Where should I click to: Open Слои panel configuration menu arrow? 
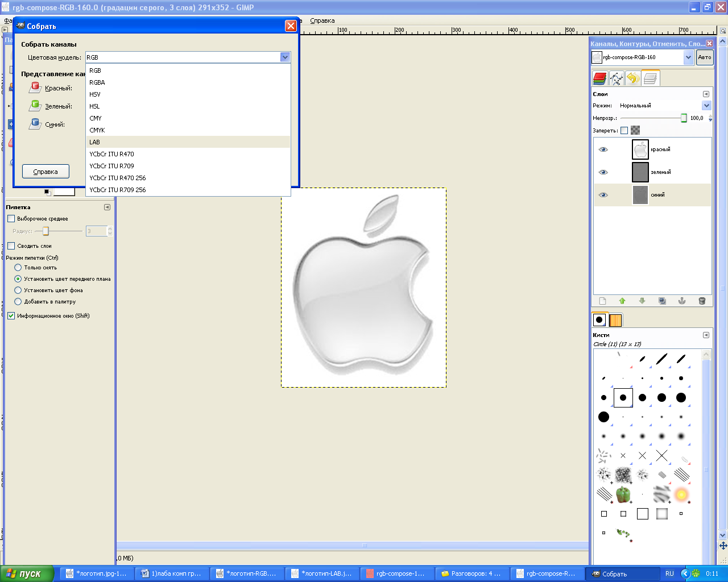[x=706, y=94]
